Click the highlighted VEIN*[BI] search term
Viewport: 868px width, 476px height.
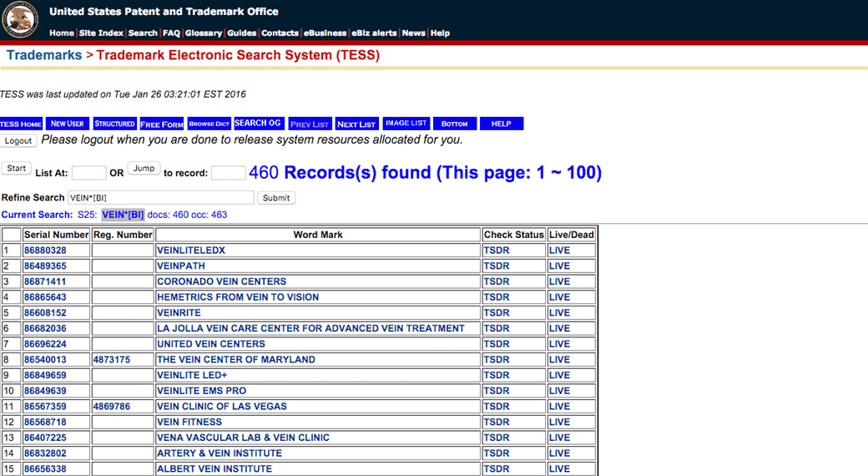pos(123,215)
